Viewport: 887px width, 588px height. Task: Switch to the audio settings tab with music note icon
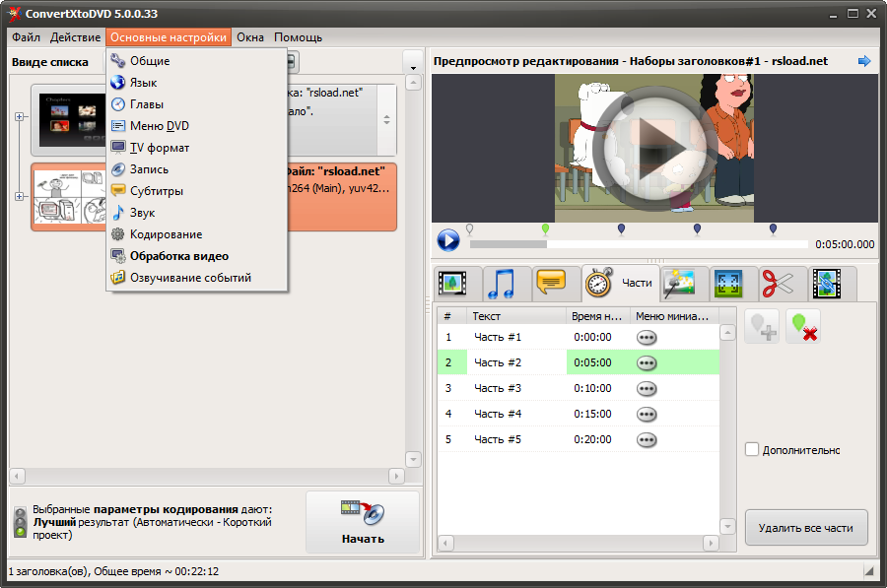coord(504,284)
